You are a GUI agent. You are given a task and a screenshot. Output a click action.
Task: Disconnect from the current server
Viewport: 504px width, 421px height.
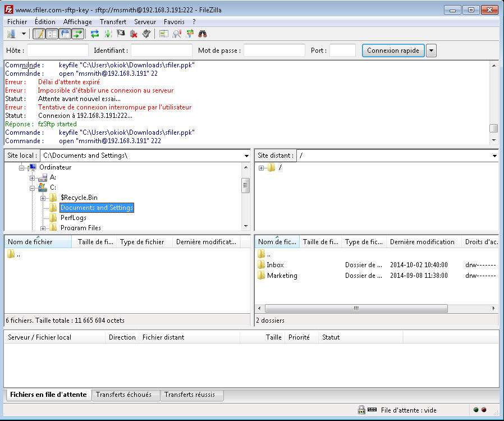(x=134, y=34)
